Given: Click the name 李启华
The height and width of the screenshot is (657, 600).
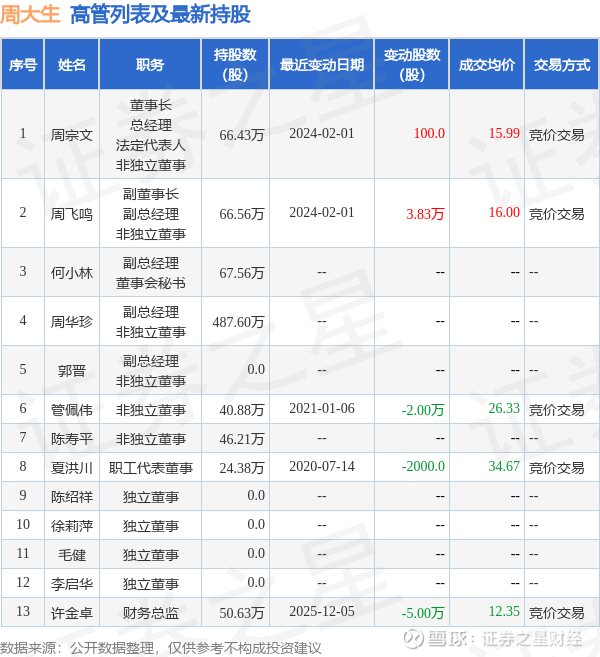Looking at the screenshot, I should [72, 584].
